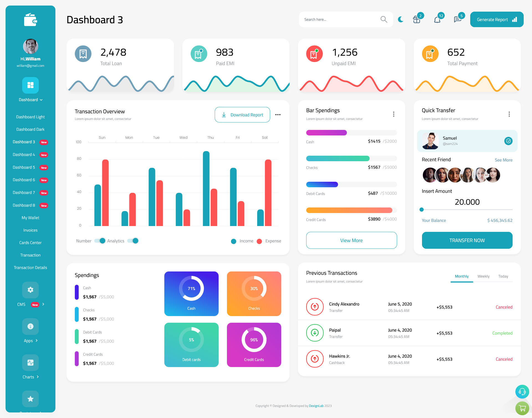Click the Download Report button

[x=242, y=114]
